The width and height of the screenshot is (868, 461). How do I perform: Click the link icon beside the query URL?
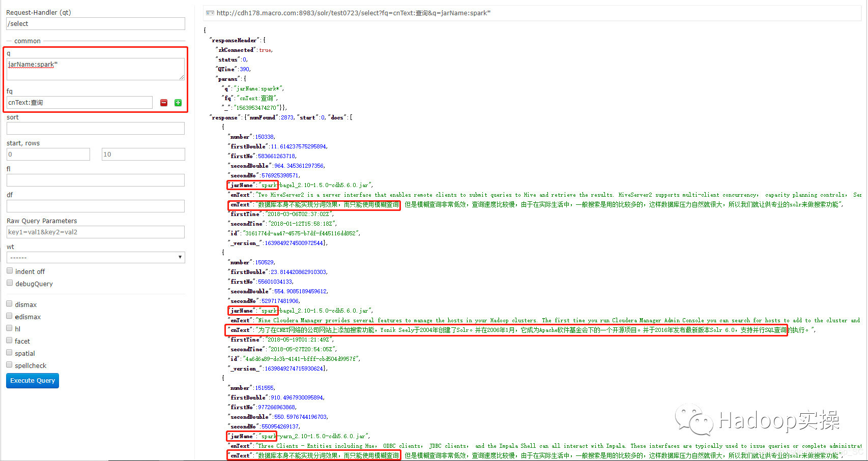point(210,13)
